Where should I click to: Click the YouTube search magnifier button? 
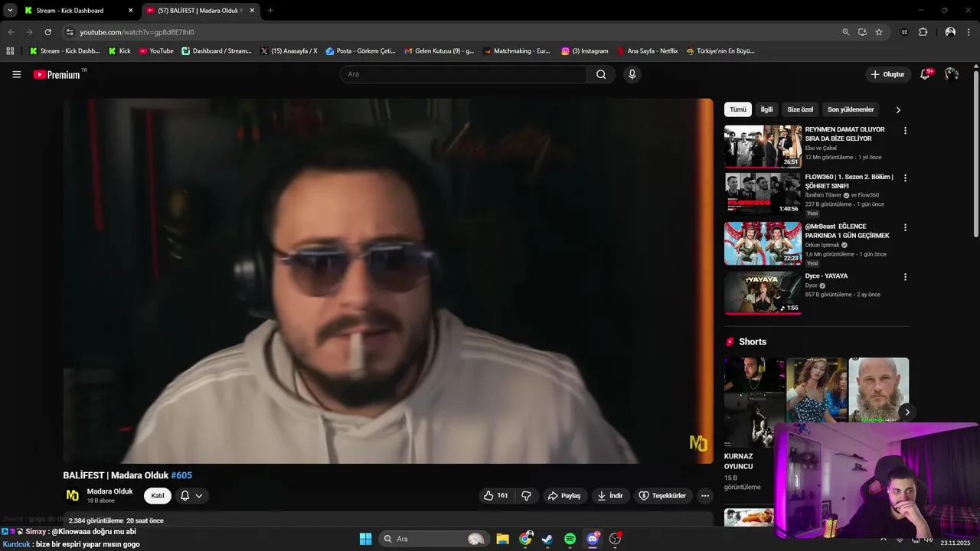(x=601, y=74)
